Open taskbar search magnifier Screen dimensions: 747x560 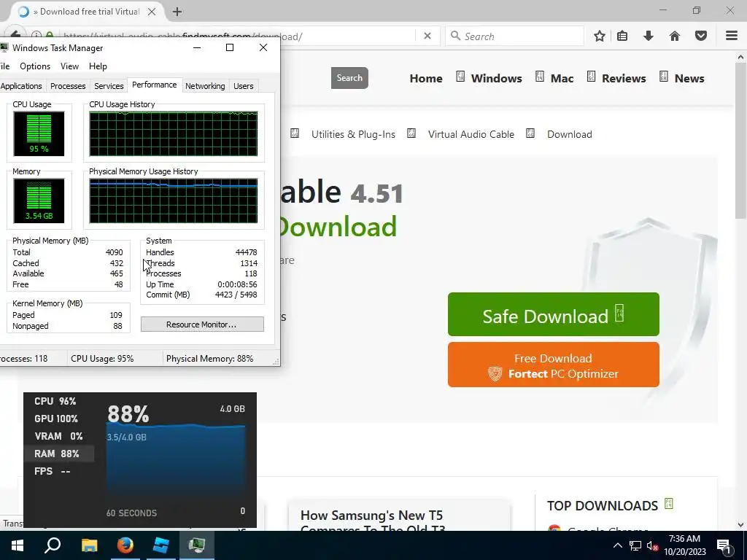coord(53,545)
